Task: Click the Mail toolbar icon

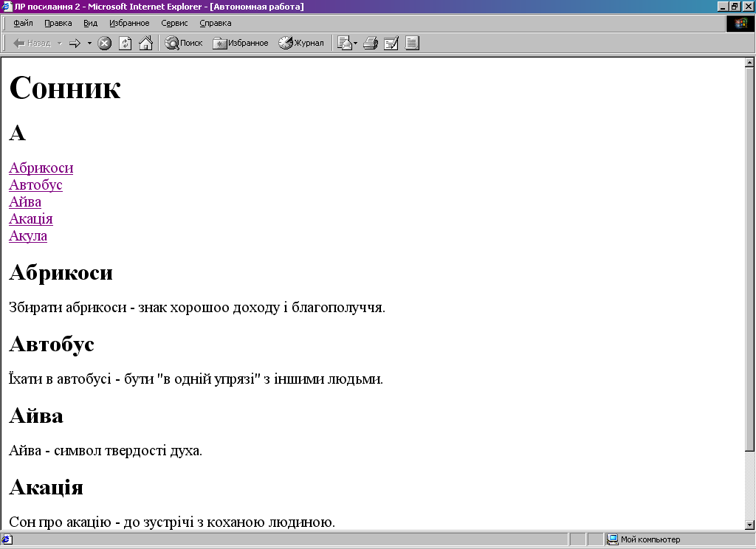Action: click(345, 44)
